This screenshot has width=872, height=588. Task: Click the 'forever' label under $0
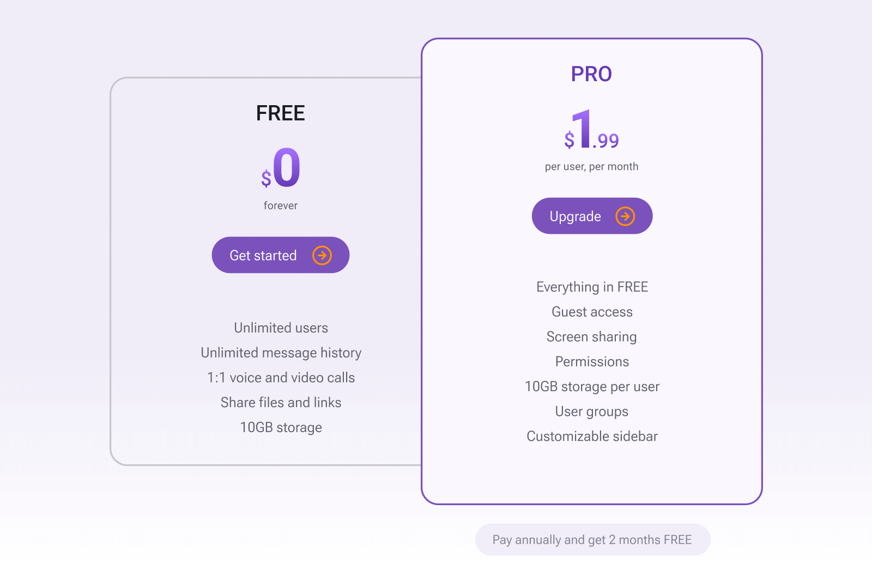281,205
